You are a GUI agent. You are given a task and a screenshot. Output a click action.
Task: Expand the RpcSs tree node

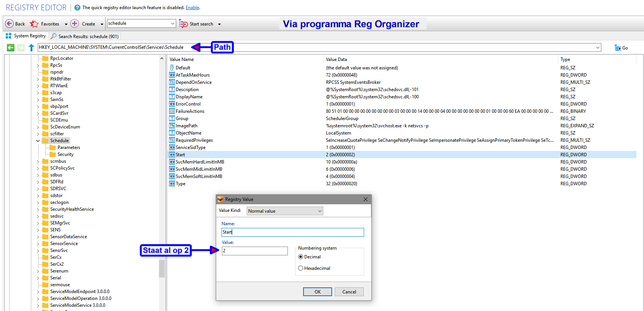38,66
